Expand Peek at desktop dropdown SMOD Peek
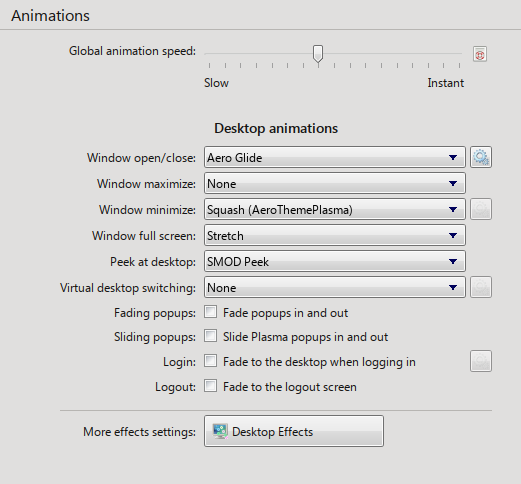This screenshot has height=484, width=521. point(335,261)
